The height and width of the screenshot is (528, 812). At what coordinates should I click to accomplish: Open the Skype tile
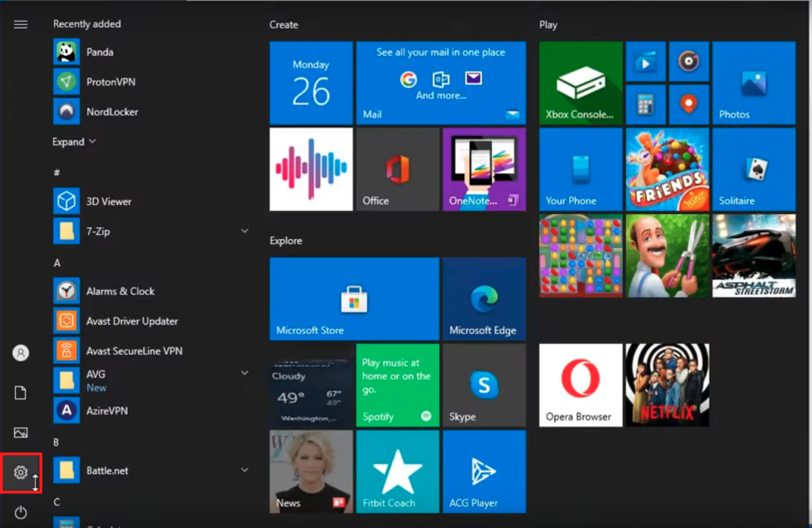click(484, 385)
